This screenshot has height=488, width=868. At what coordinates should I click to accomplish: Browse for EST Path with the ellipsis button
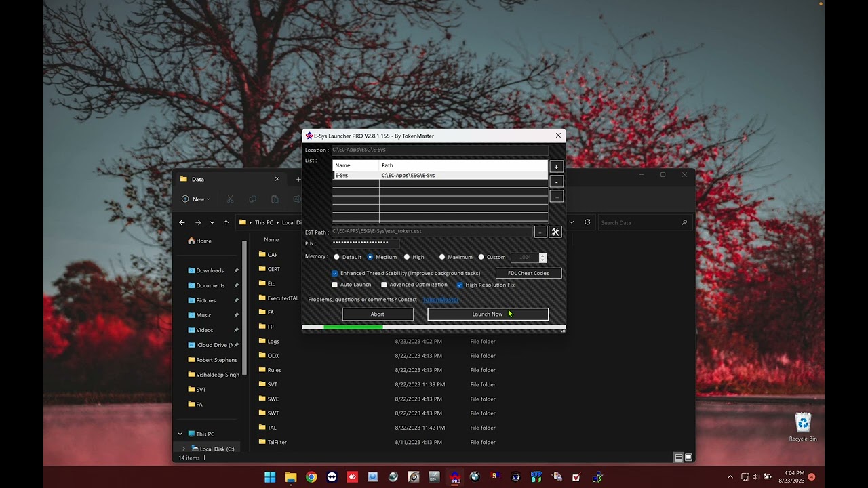tap(540, 232)
